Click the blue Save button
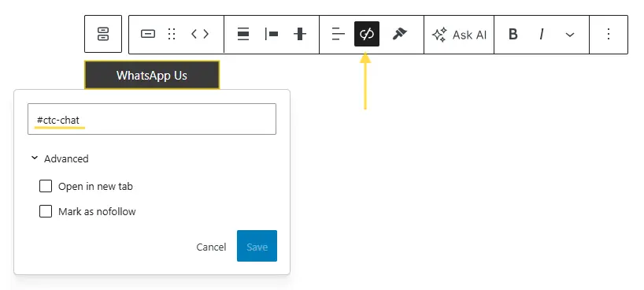This screenshot has width=644, height=290. point(257,246)
